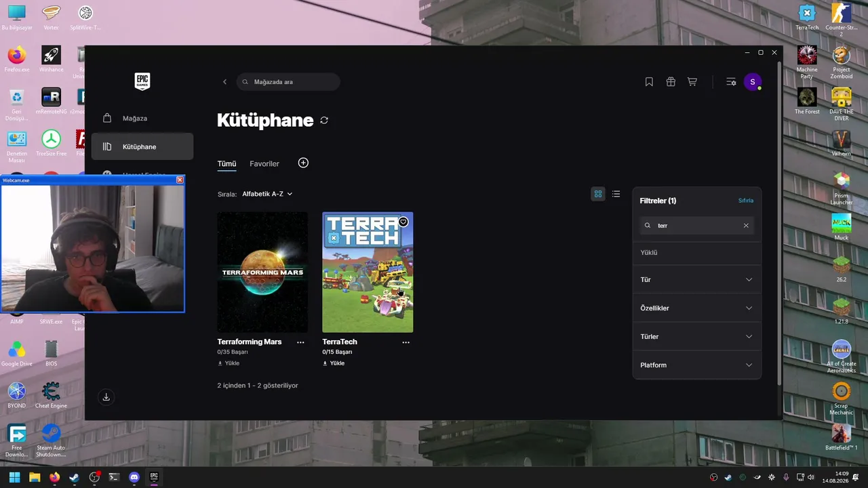The width and height of the screenshot is (868, 488).
Task: Click Yükle under Terraforming Mars
Action: pos(229,363)
